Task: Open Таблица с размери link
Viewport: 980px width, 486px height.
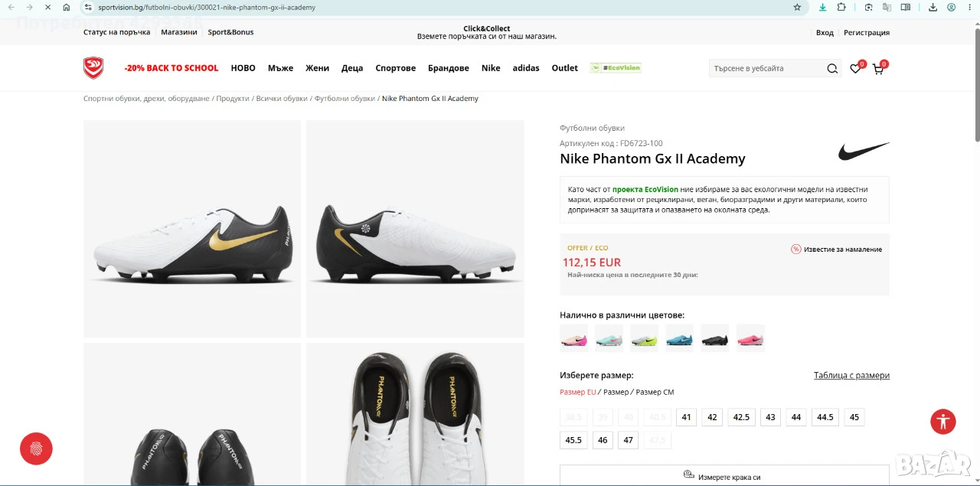Action: pos(851,375)
